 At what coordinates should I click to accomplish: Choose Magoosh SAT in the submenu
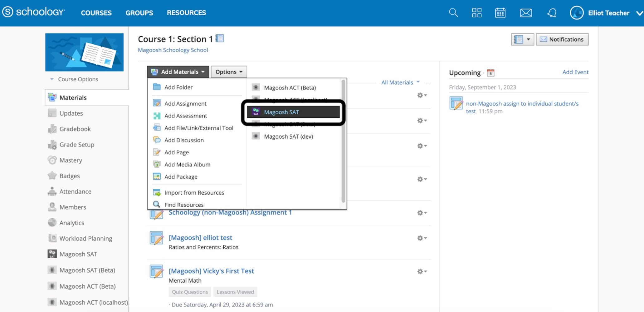point(293,112)
